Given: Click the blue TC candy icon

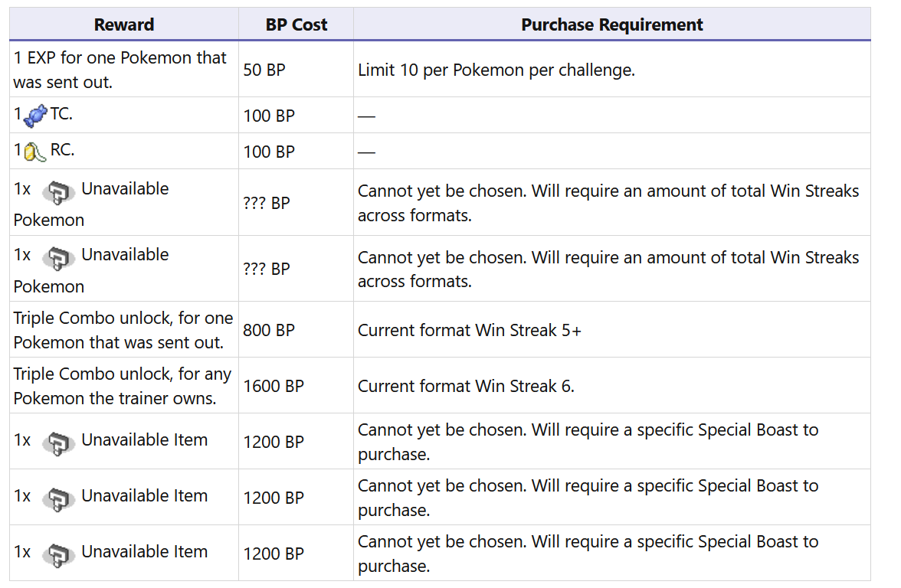Looking at the screenshot, I should point(36,116).
